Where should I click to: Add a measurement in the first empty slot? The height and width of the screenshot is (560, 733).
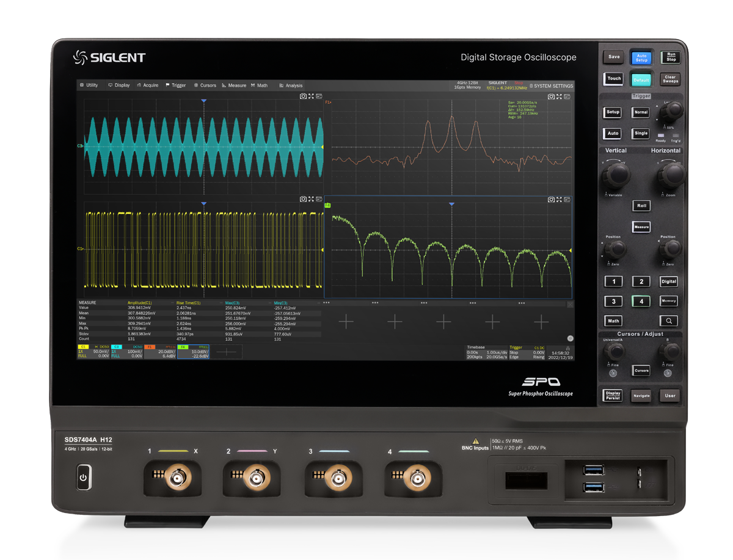point(346,321)
